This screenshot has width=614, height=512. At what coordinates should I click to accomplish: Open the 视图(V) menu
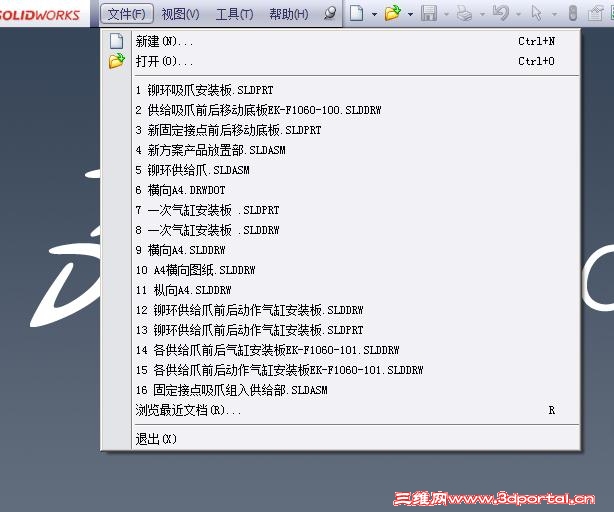[x=180, y=14]
